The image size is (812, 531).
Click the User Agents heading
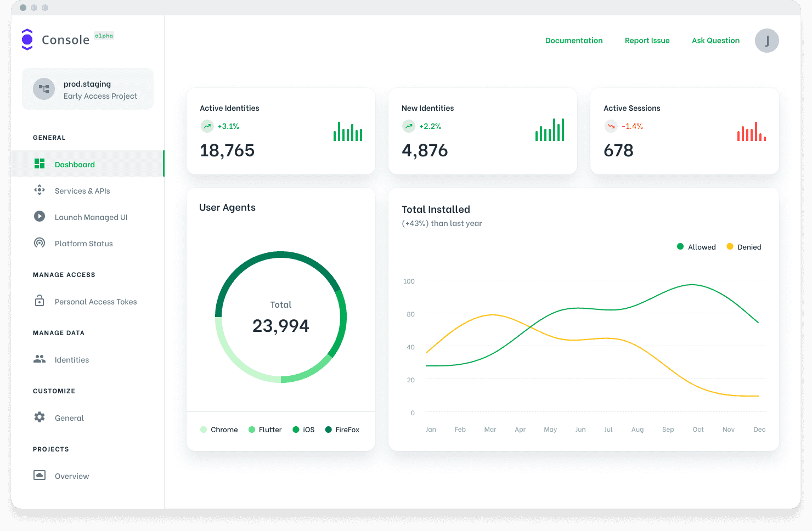(227, 207)
